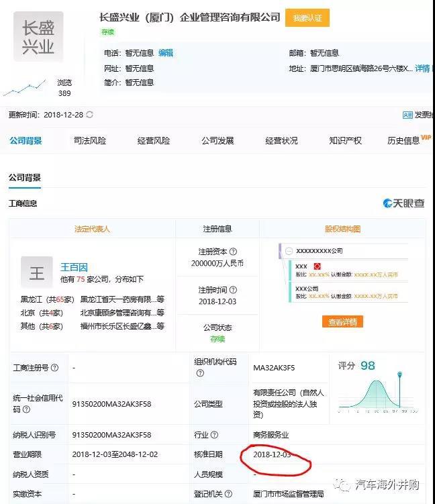Open the 司法风险 tab
435x504 pixels.
point(90,141)
